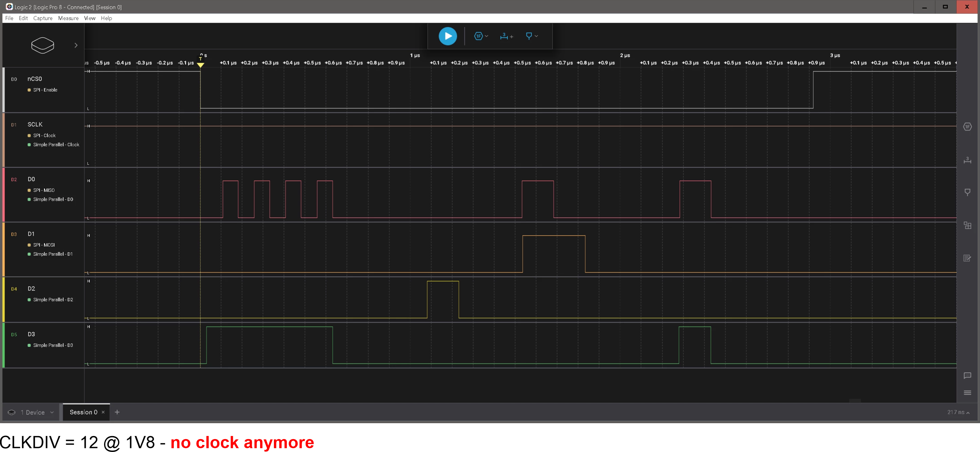Maximize the Logic 2 window

[945, 7]
